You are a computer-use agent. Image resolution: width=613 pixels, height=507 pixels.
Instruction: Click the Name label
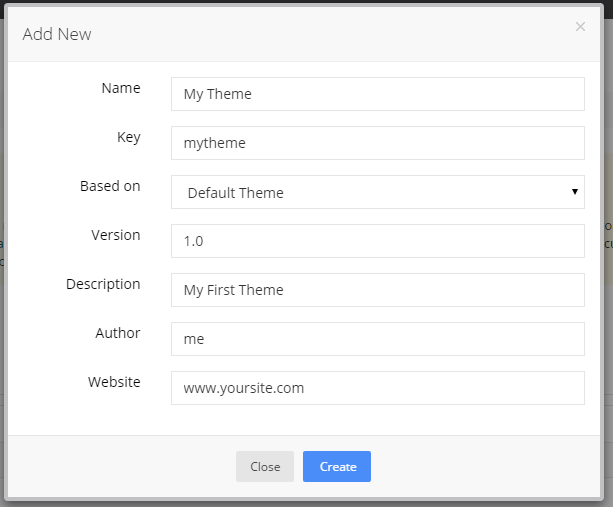pos(121,88)
